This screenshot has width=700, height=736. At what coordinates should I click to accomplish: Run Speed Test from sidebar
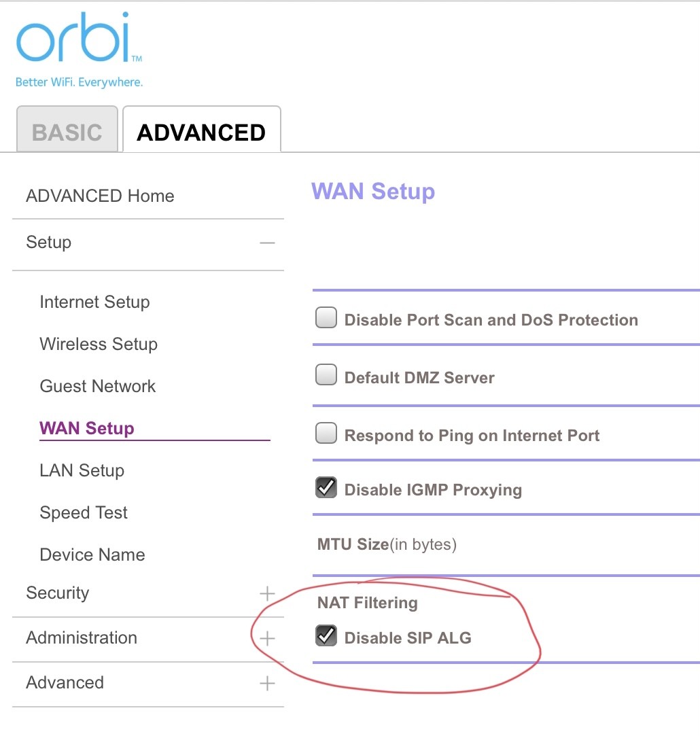84,513
